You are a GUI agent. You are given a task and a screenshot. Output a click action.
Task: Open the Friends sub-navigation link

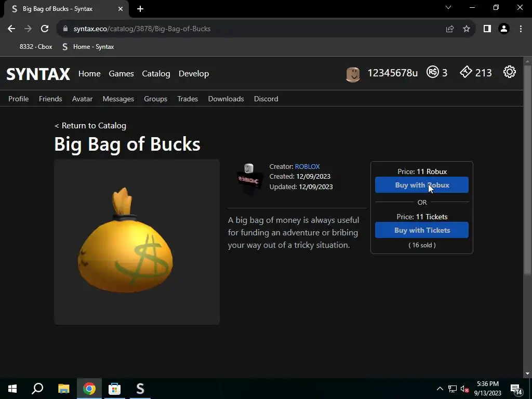point(50,99)
